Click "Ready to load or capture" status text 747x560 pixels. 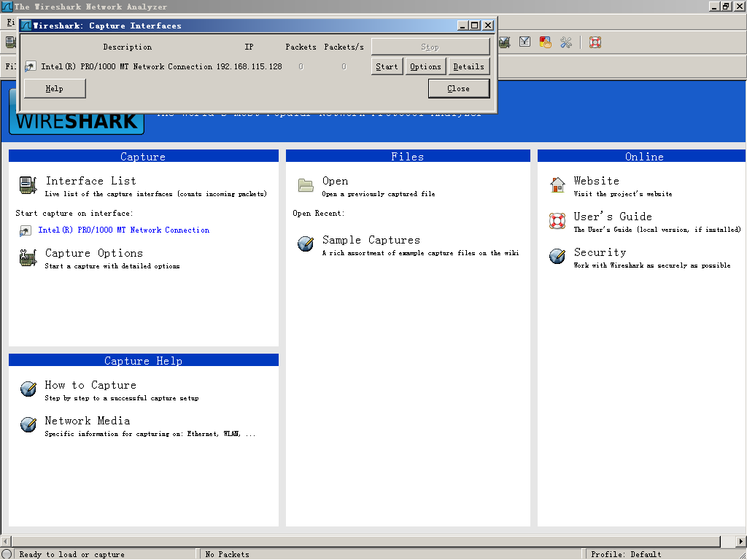pos(72,555)
